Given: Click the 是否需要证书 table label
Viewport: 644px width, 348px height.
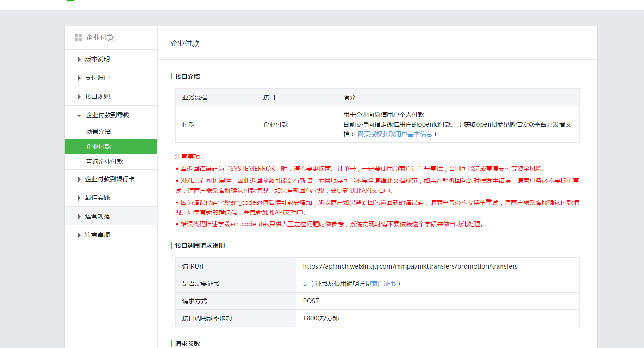Looking at the screenshot, I should point(201,284).
